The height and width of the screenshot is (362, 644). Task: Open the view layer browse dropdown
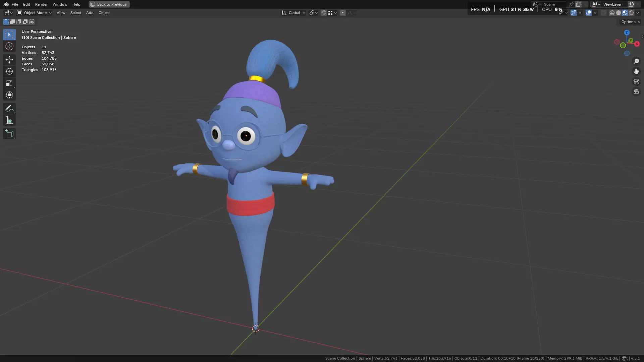596,4
